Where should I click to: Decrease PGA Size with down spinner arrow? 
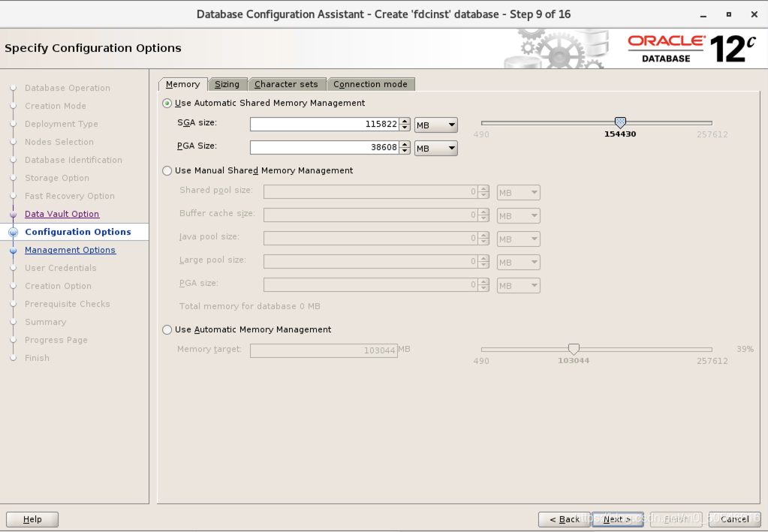(x=405, y=150)
